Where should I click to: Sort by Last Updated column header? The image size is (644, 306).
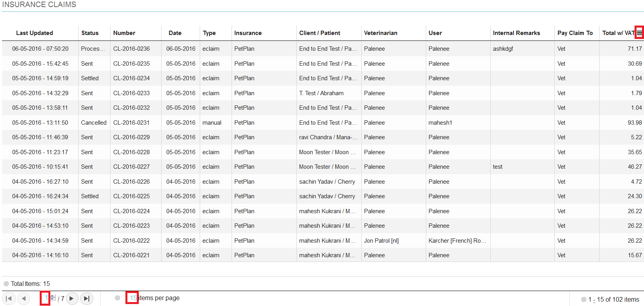[x=35, y=33]
